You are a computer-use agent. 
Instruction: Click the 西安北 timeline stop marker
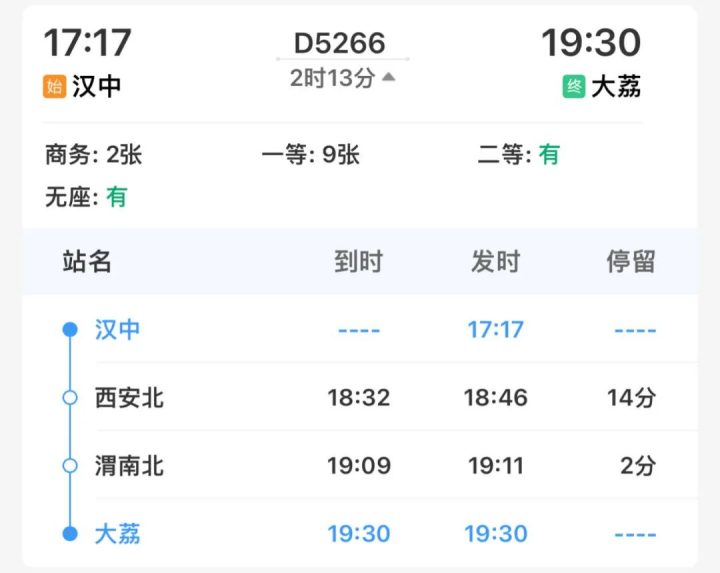pos(70,397)
